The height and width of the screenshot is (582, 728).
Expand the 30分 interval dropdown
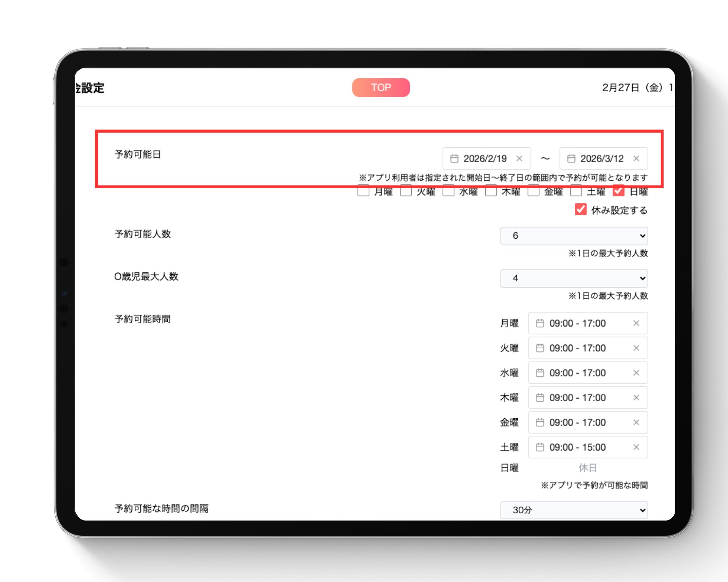coord(574,510)
